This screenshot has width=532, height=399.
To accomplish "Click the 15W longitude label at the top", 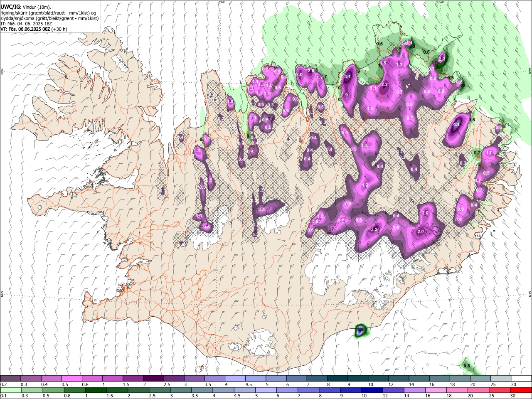I will pyautogui.click(x=440, y=2).
